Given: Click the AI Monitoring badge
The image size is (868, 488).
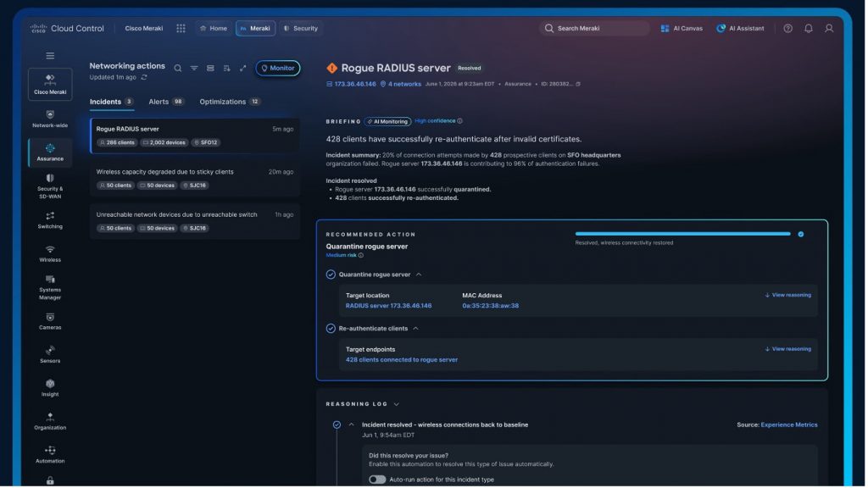Looking at the screenshot, I should click(388, 122).
